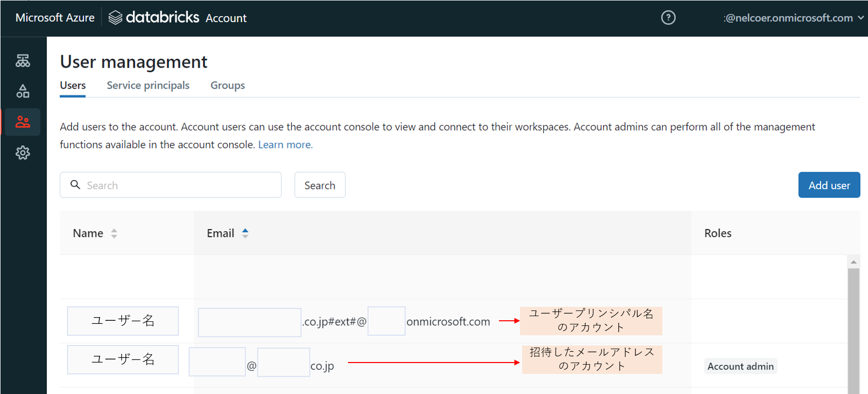The height and width of the screenshot is (394, 868).
Task: Select the User management sidebar icon
Action: tap(23, 122)
